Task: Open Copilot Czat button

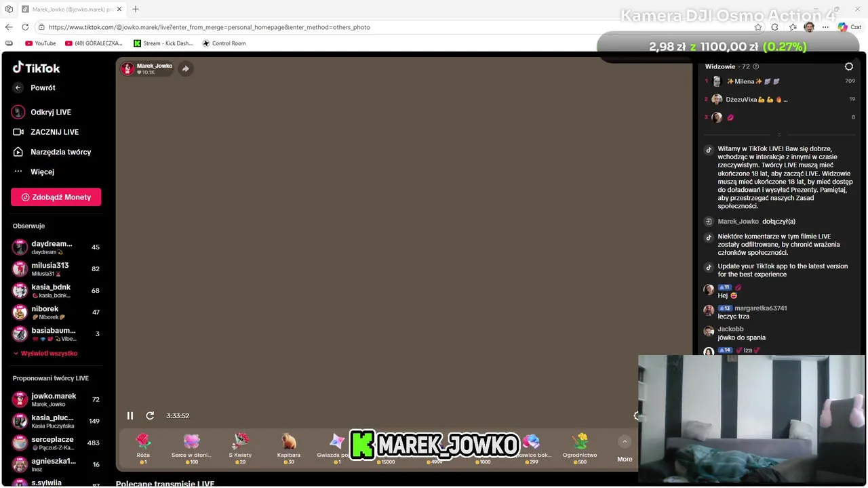Action: tap(849, 27)
